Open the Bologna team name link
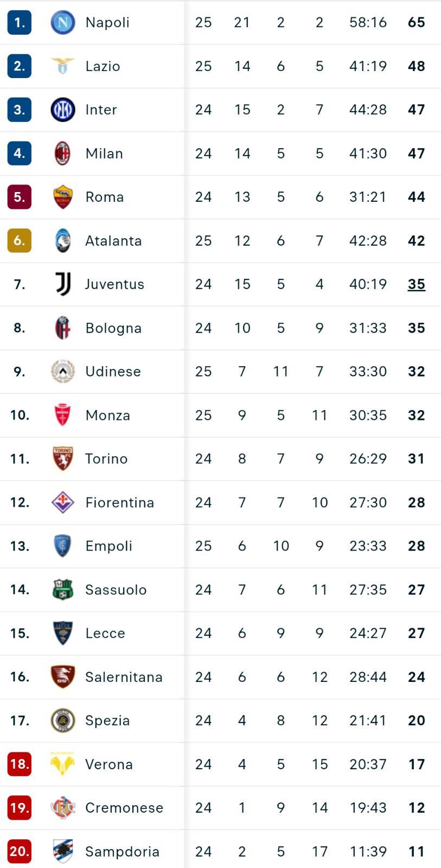 pyautogui.click(x=113, y=328)
